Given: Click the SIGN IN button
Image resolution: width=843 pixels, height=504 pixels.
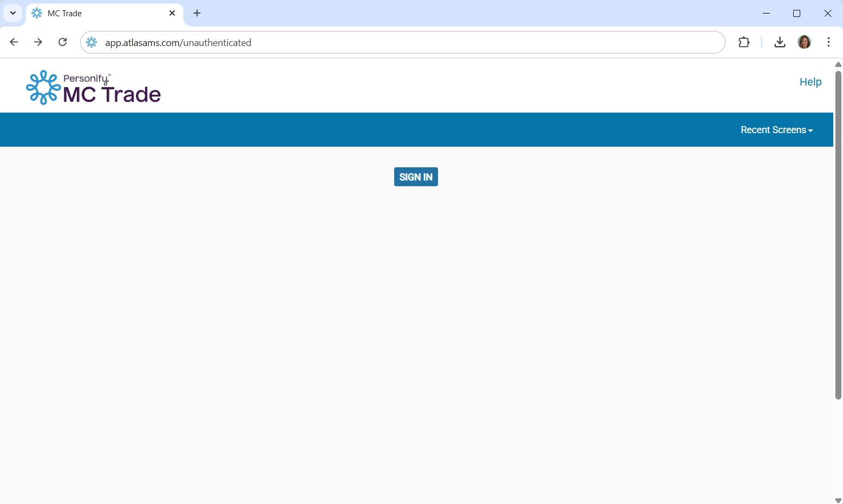Looking at the screenshot, I should click(x=416, y=177).
